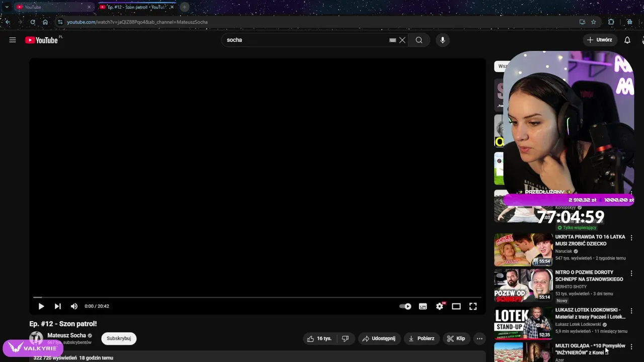Open 'NITRO O POZWIE DOROTY SCHNEPF' title link
644x362 pixels.
tap(589, 276)
